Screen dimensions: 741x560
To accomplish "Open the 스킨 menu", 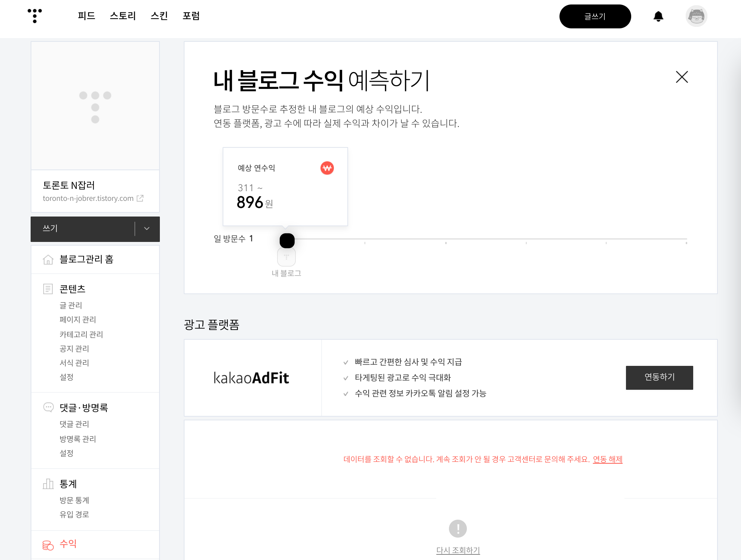I will (x=159, y=16).
